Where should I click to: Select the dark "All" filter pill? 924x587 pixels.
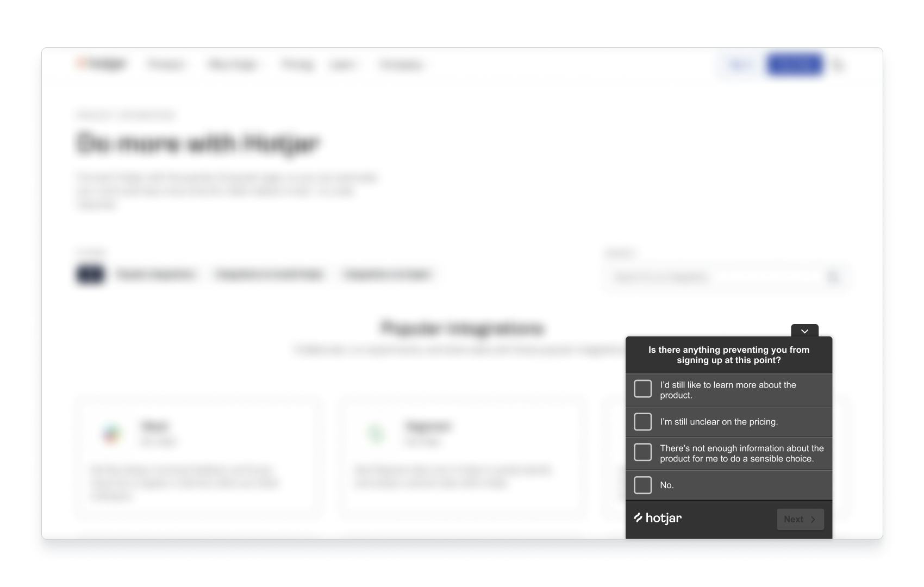[90, 274]
